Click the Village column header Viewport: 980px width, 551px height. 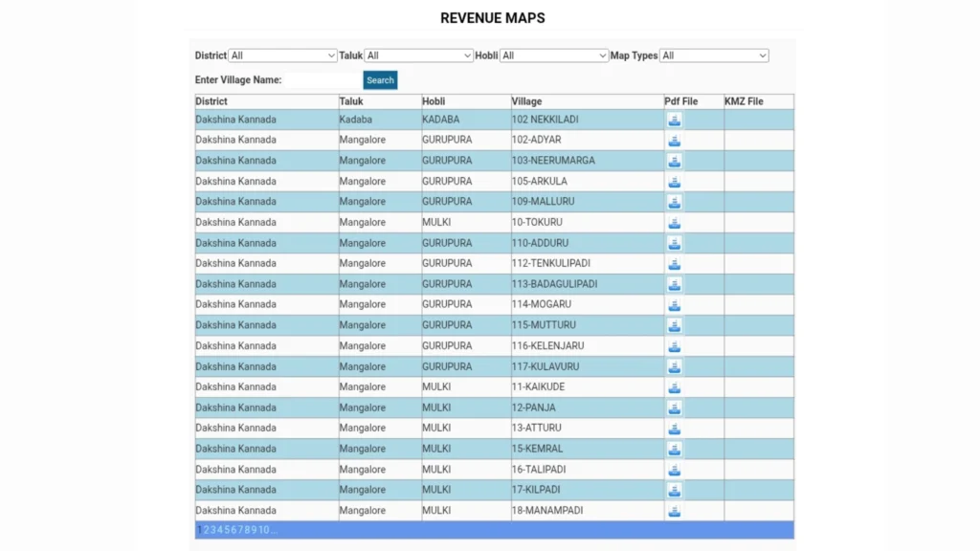pos(526,101)
